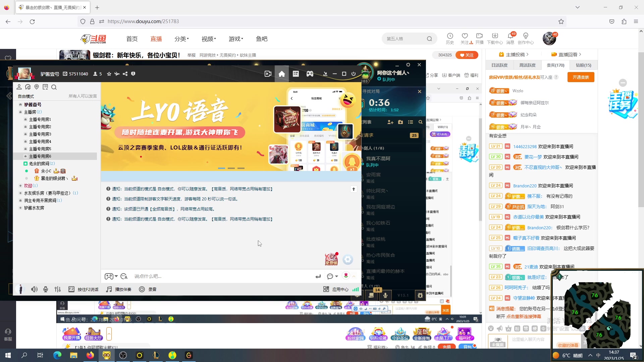This screenshot has height=362, width=644.
Task: Search channel members with the magnifier icon
Action: point(54,87)
